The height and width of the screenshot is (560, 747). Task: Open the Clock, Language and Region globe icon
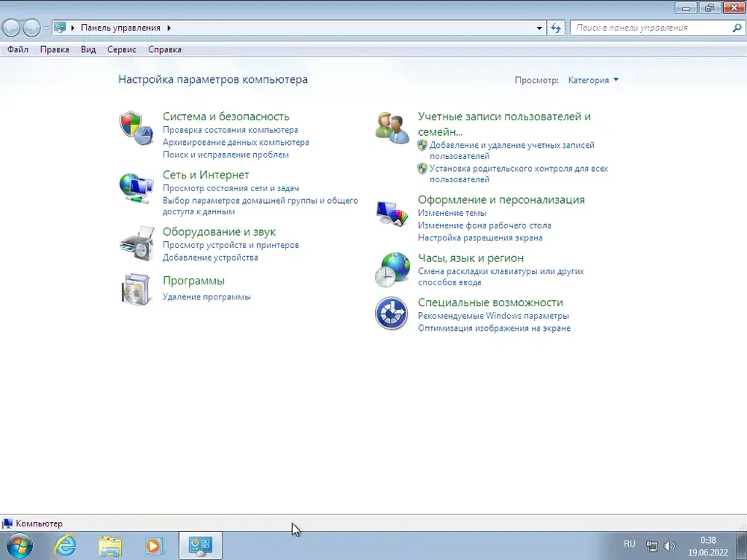(391, 270)
